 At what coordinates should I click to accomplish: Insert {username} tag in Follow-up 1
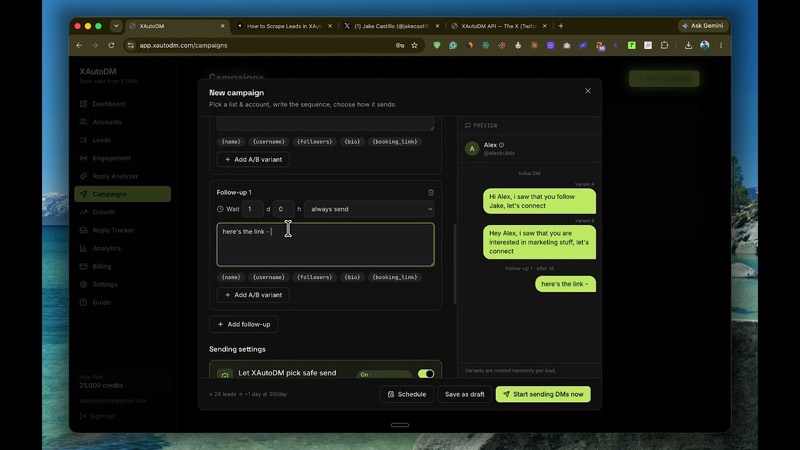pos(268,277)
